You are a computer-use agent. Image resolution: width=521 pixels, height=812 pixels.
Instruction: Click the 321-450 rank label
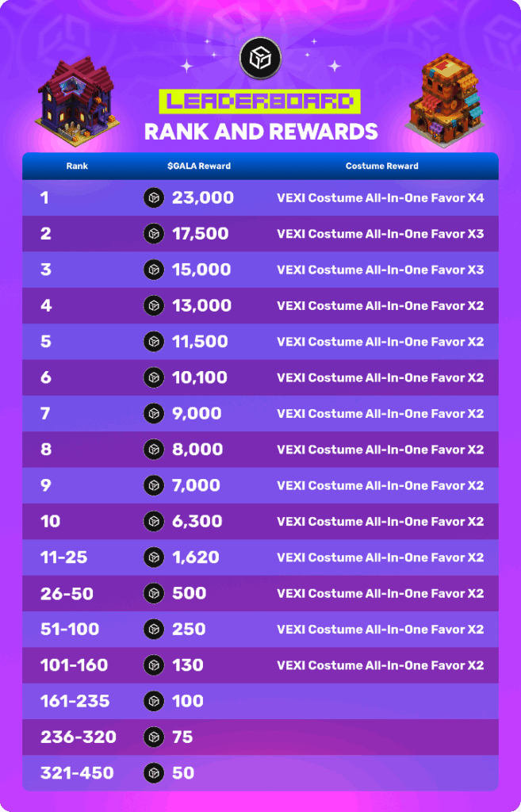pos(77,772)
